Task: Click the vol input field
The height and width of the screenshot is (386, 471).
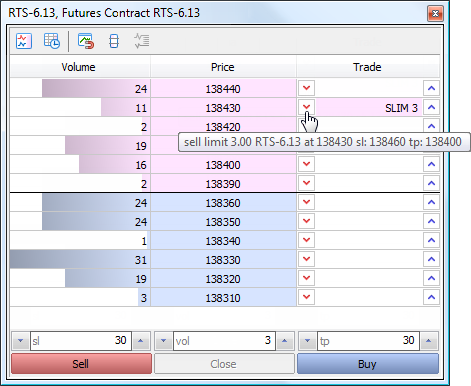Action: [224, 341]
